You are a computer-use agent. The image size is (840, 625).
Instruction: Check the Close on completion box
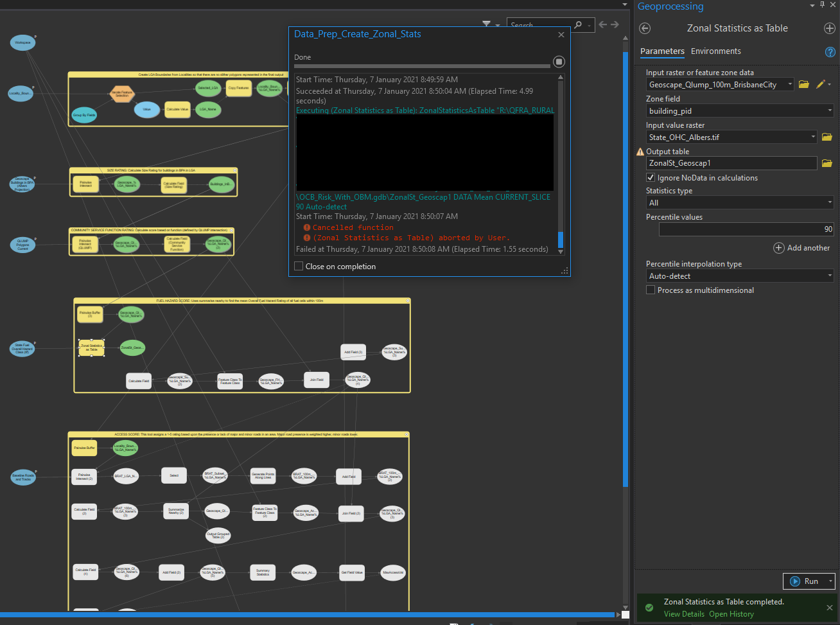[x=299, y=266]
